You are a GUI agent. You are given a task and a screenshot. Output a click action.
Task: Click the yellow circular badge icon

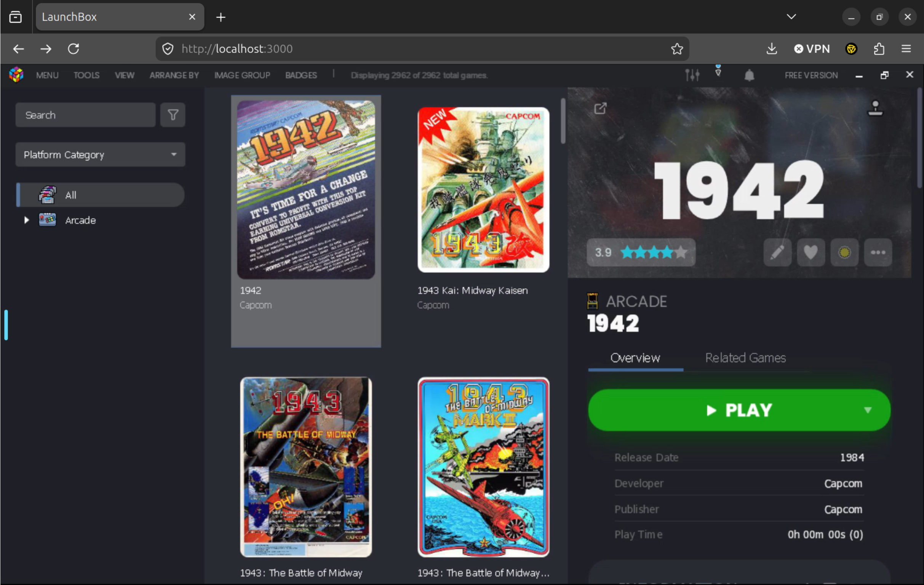[x=844, y=253]
